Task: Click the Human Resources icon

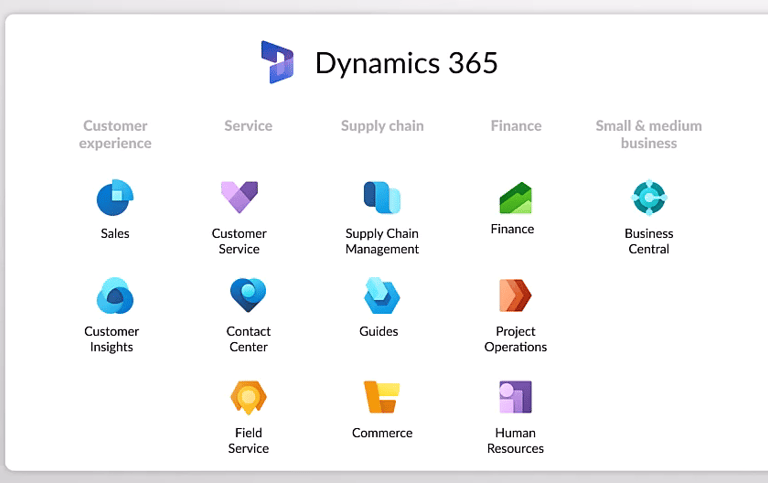Action: (x=516, y=397)
